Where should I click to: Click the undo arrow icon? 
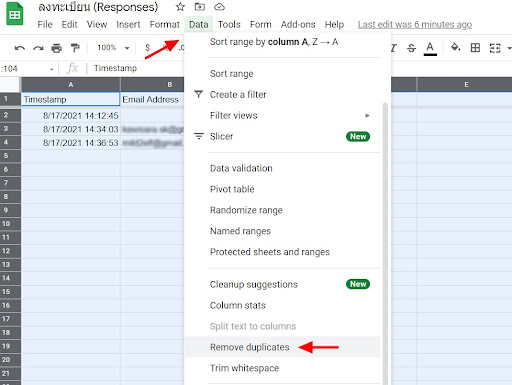point(20,48)
